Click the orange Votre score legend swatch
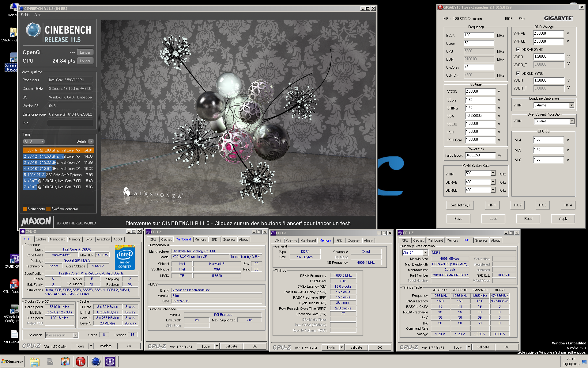 coord(25,209)
